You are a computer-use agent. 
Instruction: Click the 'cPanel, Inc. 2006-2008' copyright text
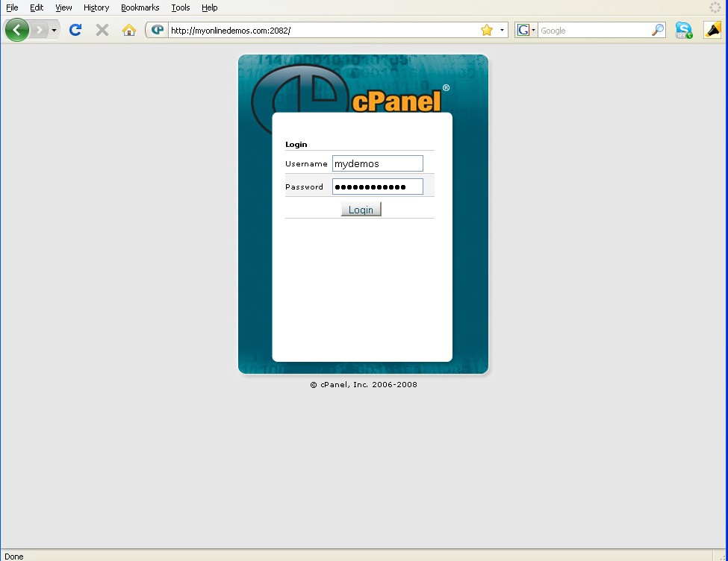point(364,385)
